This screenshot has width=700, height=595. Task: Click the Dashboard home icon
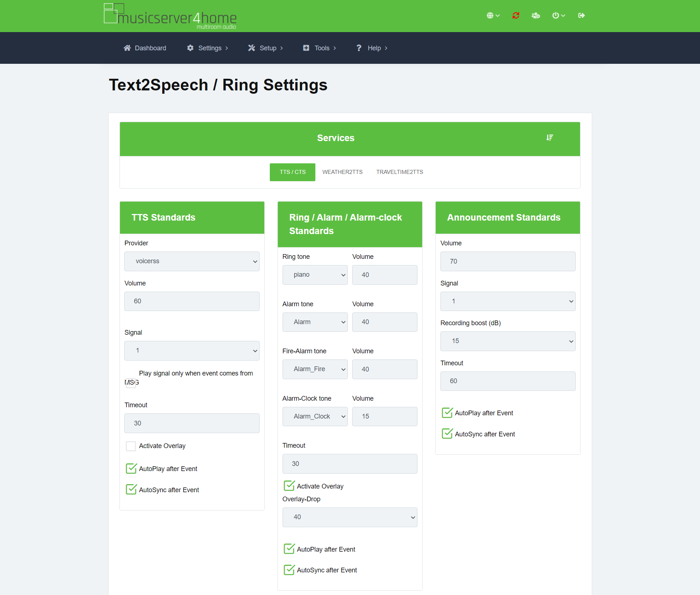point(127,48)
